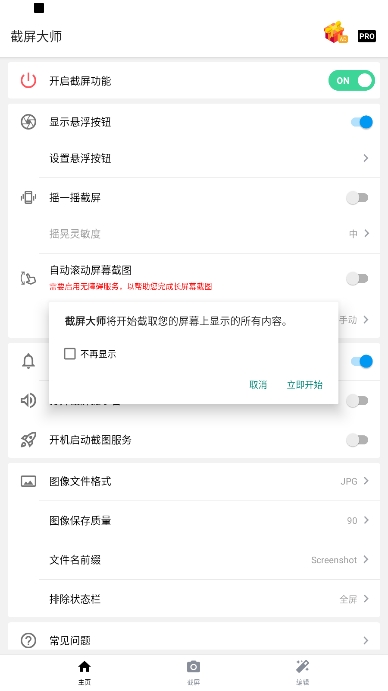
Task: Open the 图像文件格式 JPG option
Action: (354, 481)
